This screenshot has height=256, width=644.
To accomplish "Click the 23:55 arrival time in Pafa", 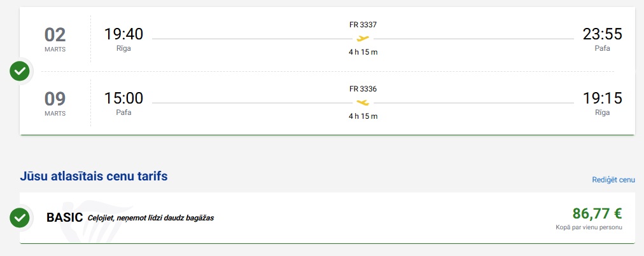I will (x=602, y=34).
